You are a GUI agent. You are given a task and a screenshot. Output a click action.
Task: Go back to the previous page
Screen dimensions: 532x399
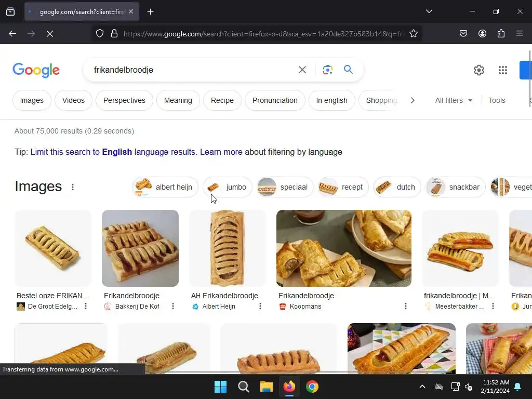pos(12,34)
